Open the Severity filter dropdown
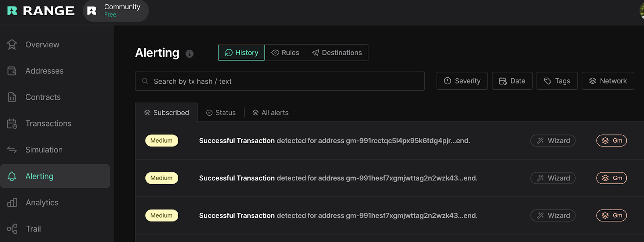 pyautogui.click(x=462, y=81)
